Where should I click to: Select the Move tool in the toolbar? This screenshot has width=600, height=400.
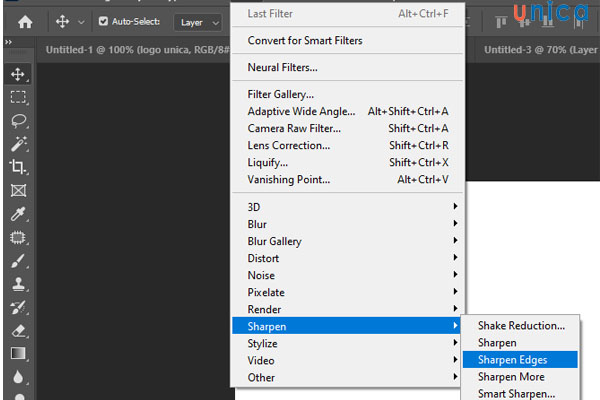(18, 75)
